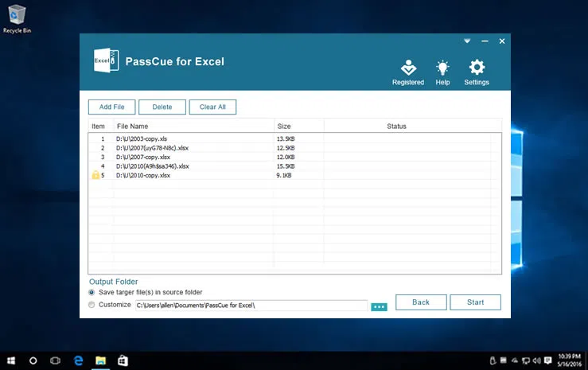
Task: Click the lock icon on row 5
Action: pyautogui.click(x=95, y=175)
